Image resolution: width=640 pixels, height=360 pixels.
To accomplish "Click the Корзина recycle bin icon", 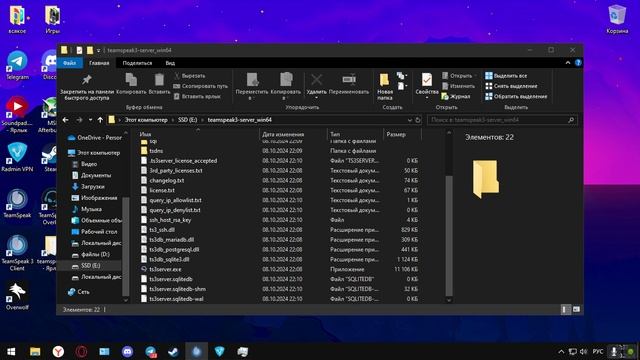I will [x=617, y=20].
